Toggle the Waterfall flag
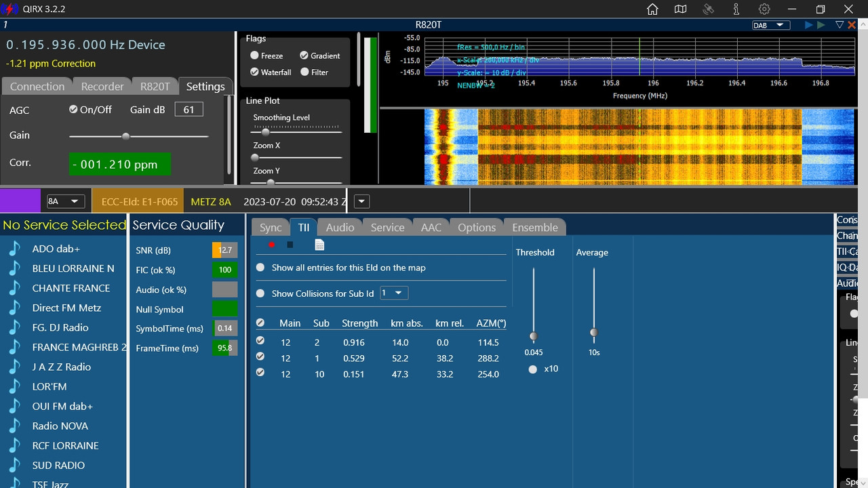Screen dimensions: 868x488 point(254,72)
